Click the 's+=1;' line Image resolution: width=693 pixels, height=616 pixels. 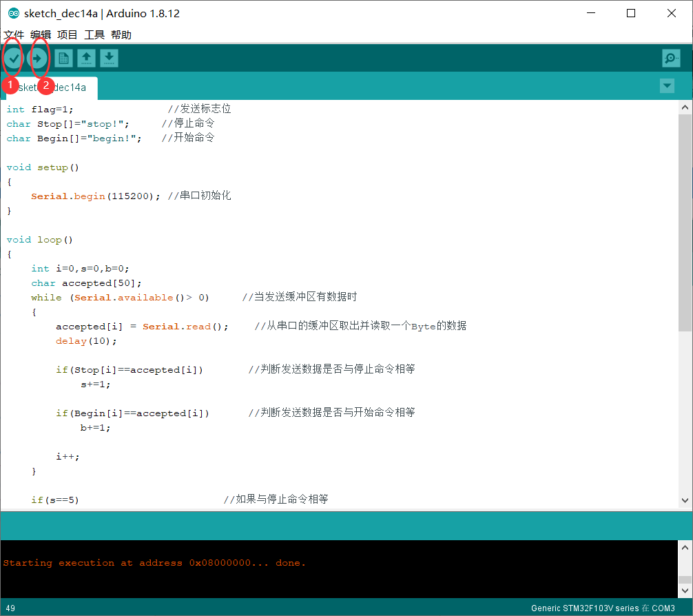pyautogui.click(x=96, y=384)
